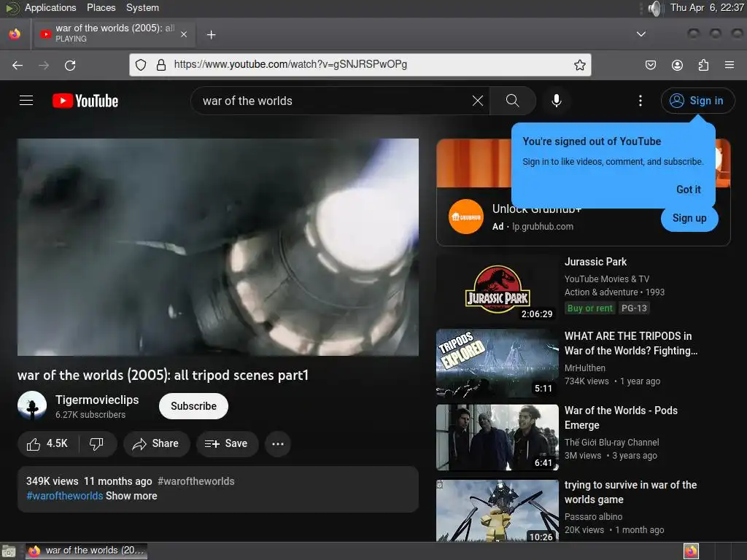Like the video with 4.5K thumbs up
This screenshot has height=560, width=747.
point(47,444)
